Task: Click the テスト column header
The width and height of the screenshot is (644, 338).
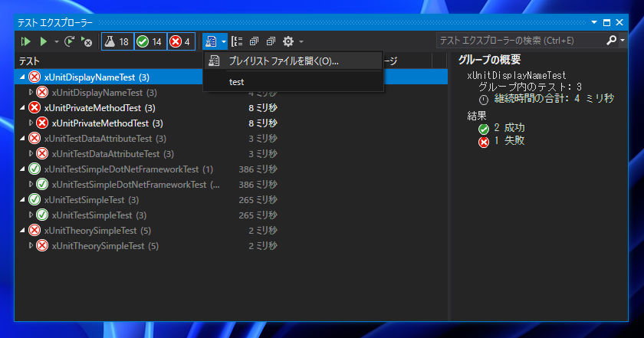Action: point(29,61)
